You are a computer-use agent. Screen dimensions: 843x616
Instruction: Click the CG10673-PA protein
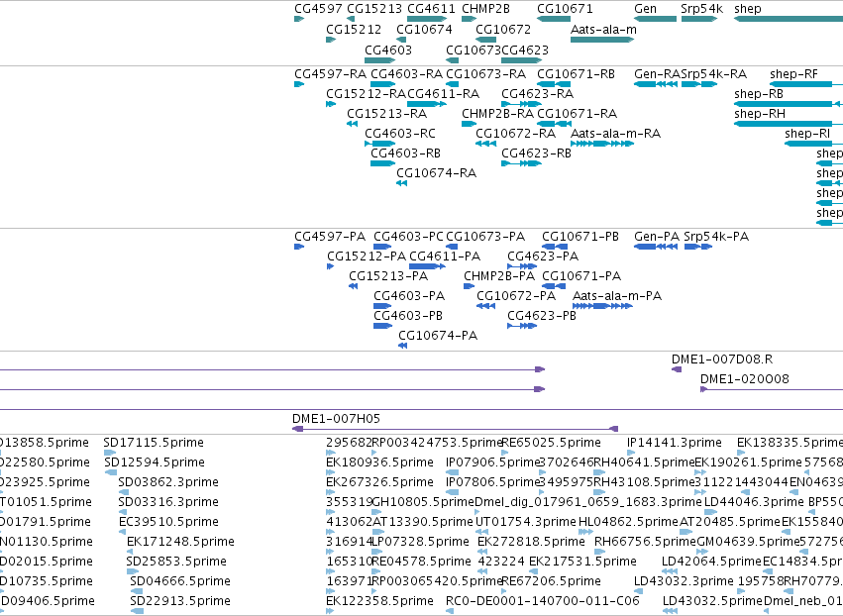tap(452, 247)
